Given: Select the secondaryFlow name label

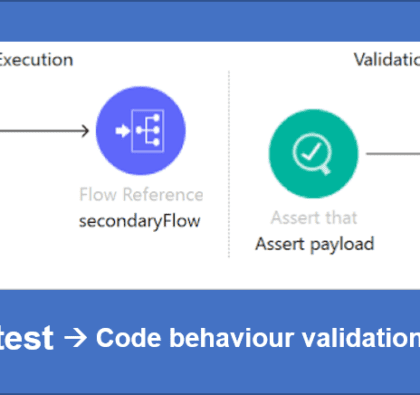Looking at the screenshot, I should tap(140, 221).
